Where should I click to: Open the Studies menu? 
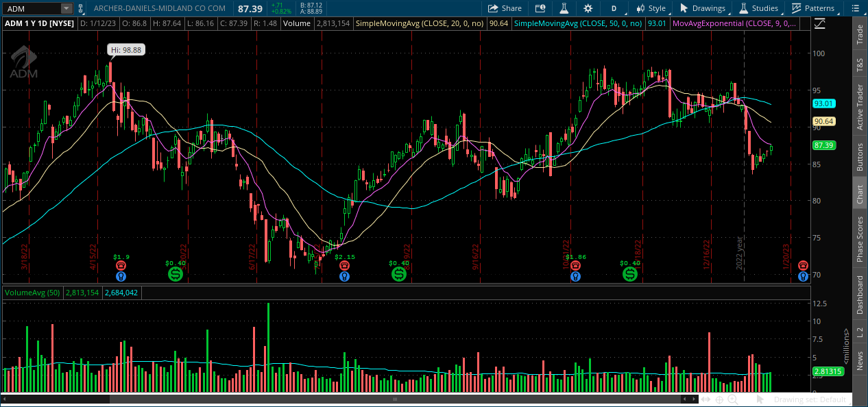(x=758, y=8)
